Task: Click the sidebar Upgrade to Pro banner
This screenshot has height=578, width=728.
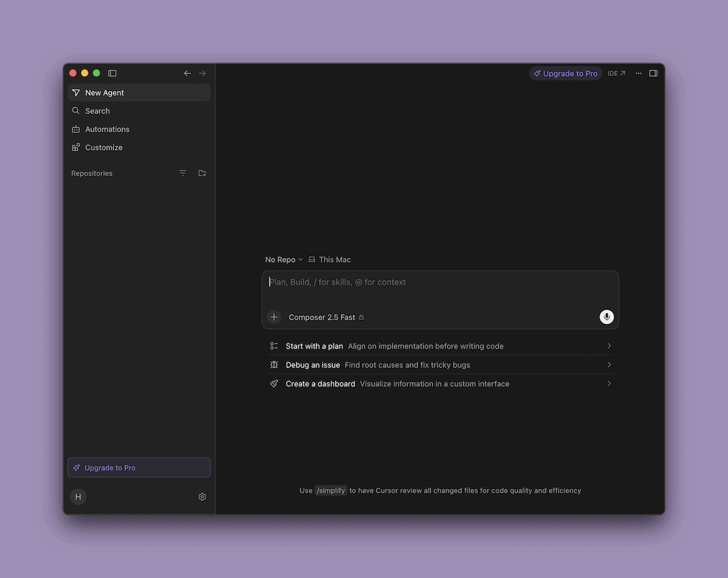Action: [139, 467]
